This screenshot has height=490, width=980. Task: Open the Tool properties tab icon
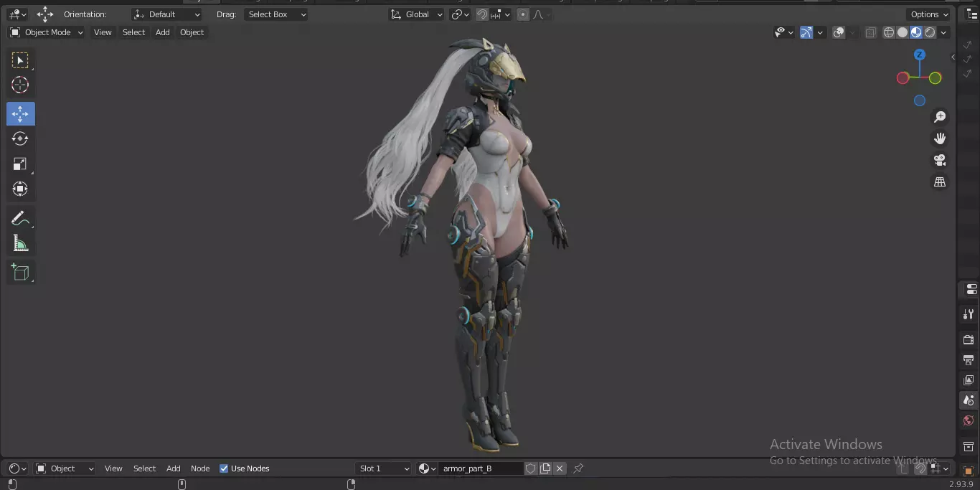[x=969, y=315]
